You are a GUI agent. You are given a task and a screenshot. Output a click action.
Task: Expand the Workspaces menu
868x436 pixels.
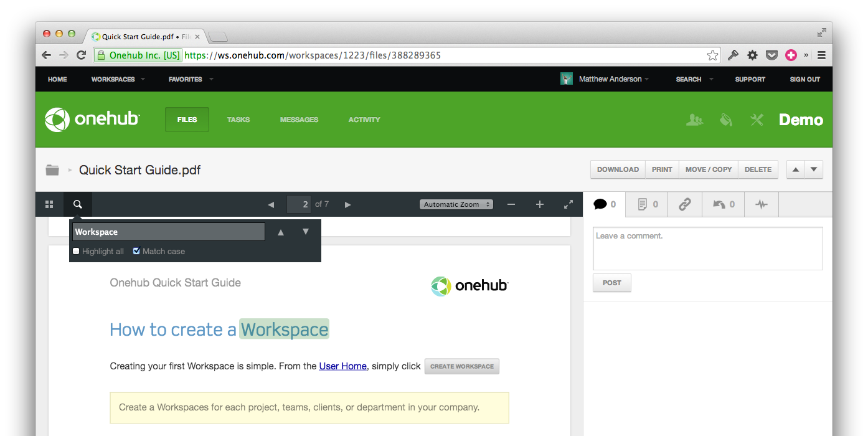click(x=118, y=79)
